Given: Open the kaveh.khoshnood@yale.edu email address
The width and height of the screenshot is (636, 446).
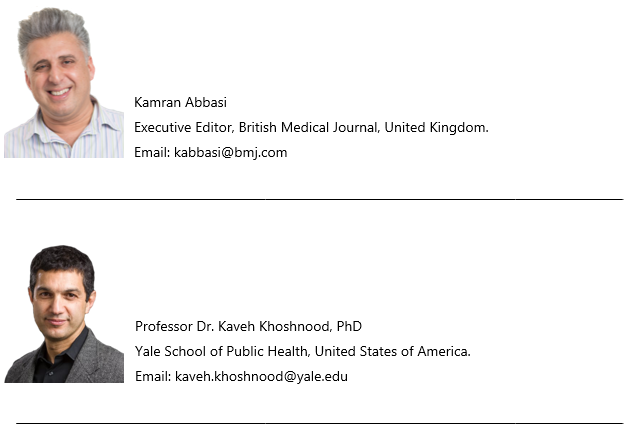Looking at the screenshot, I should tap(261, 377).
